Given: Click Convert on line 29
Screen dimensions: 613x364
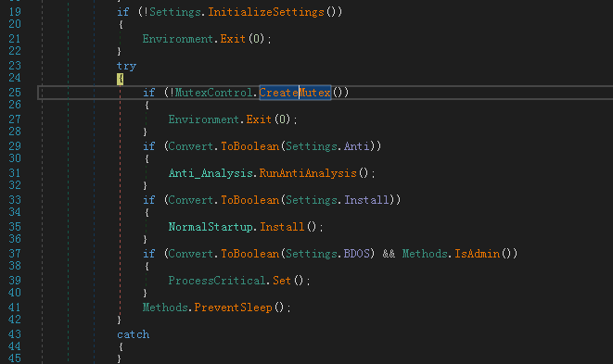Looking at the screenshot, I should pos(191,146).
